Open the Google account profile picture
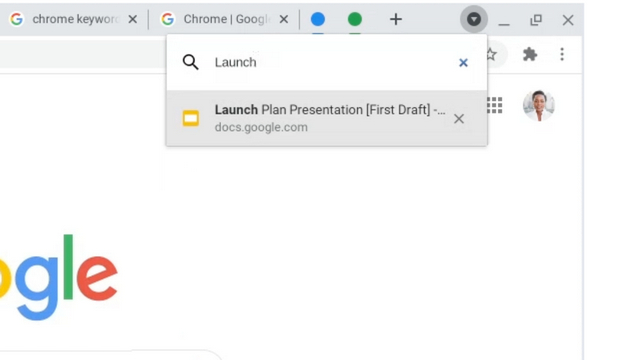Image resolution: width=640 pixels, height=360 pixels. coord(539,105)
